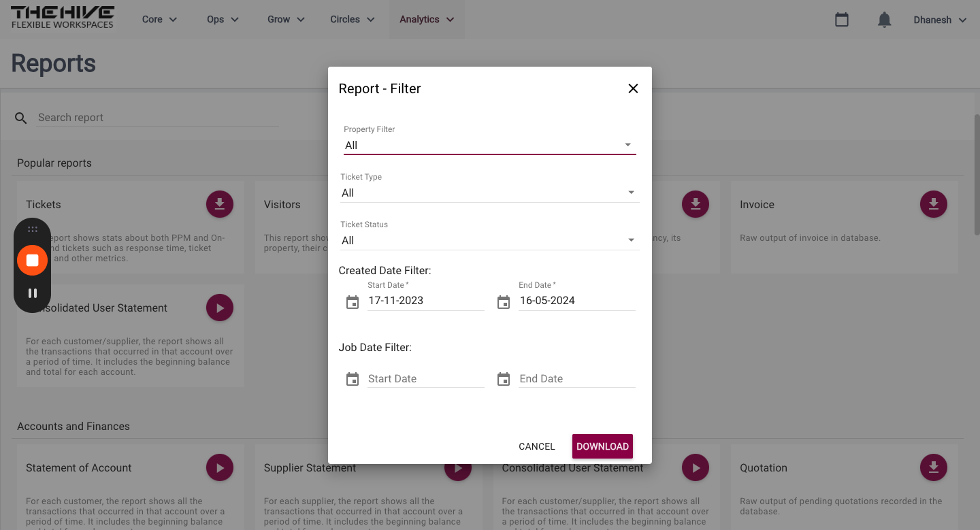Viewport: 980px width, 530px height.
Task: Open the calendar icon in header
Action: [842, 20]
